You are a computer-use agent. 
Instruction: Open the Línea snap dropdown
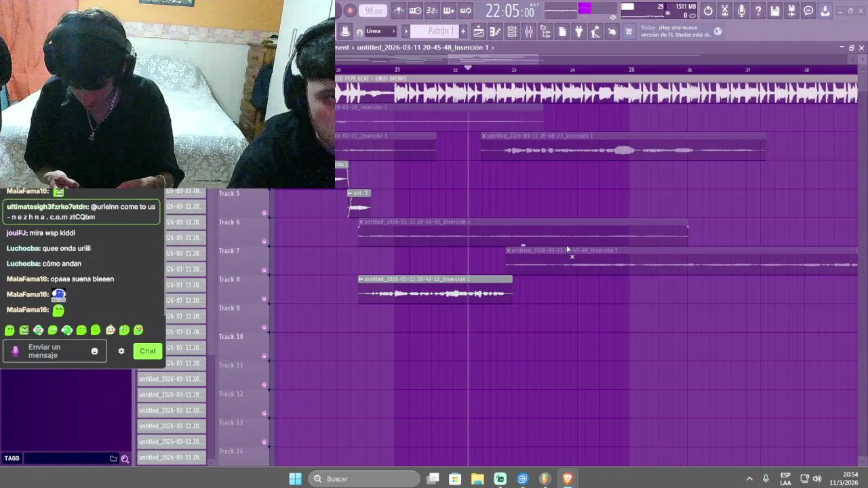click(x=380, y=31)
